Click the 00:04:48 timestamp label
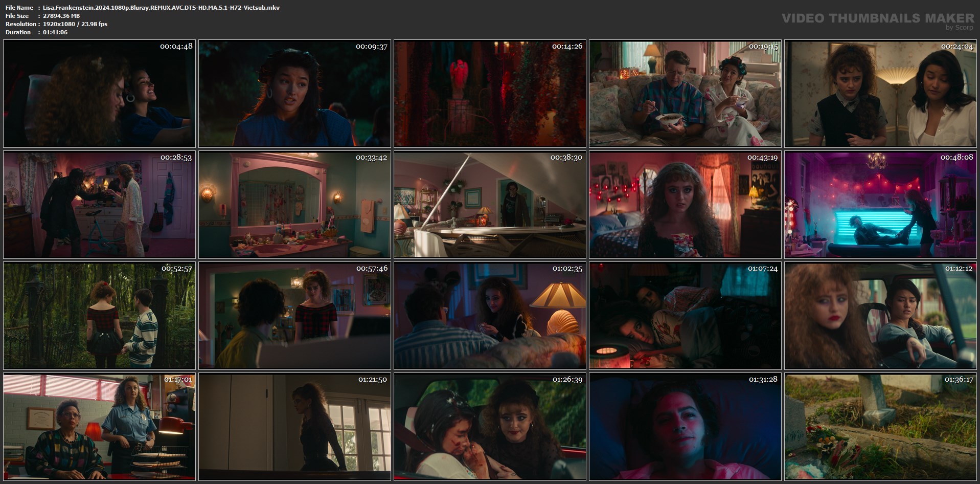Image resolution: width=980 pixels, height=484 pixels. point(176,47)
